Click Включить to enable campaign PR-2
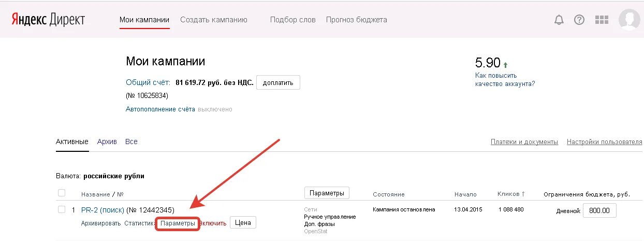This screenshot has height=241, width=644. click(213, 223)
